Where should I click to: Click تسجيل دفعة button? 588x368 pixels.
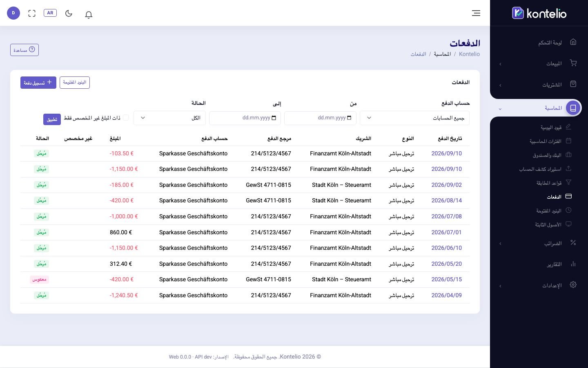(x=38, y=83)
